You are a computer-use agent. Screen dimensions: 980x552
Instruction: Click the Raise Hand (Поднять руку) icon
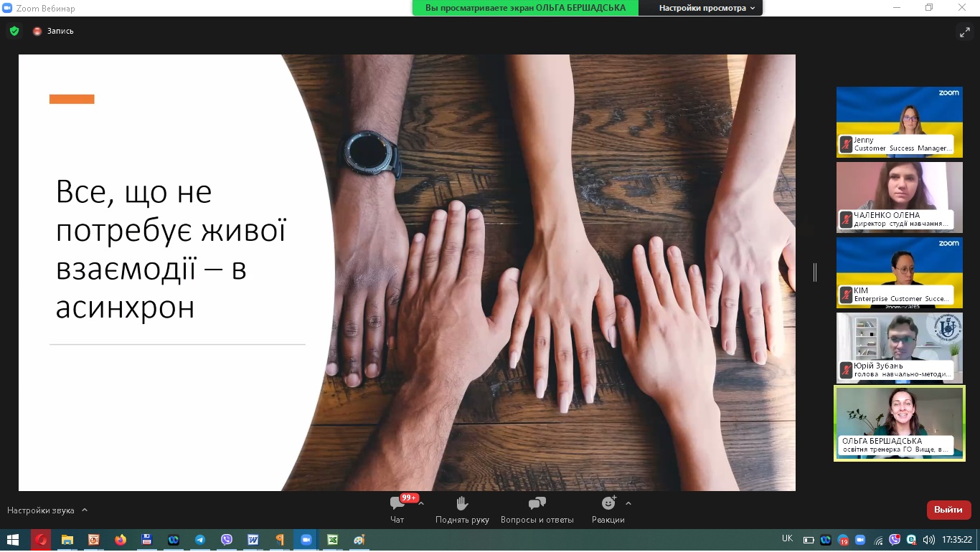(462, 504)
